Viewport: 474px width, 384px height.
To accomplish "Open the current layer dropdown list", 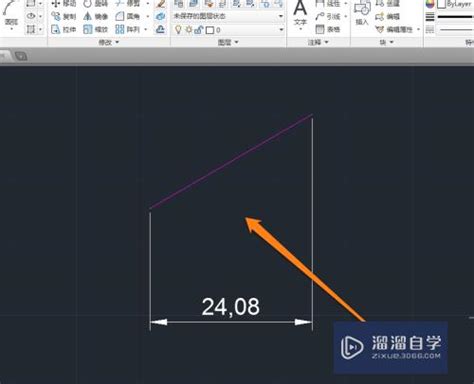I will (x=281, y=30).
